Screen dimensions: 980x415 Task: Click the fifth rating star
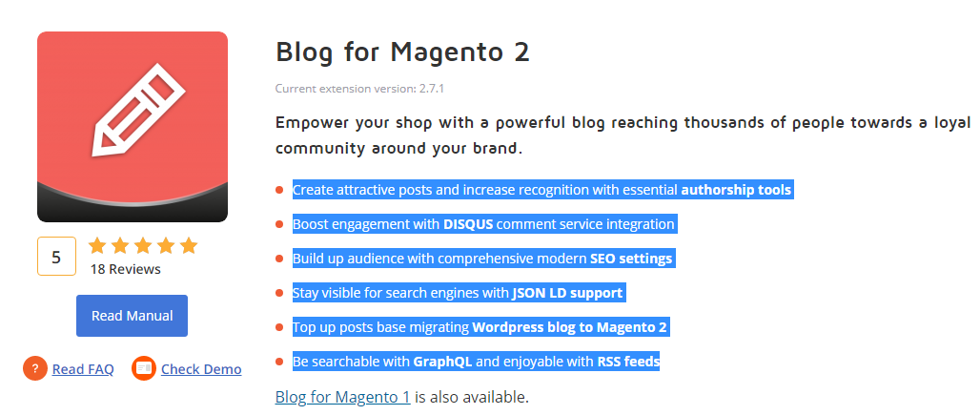pos(188,245)
